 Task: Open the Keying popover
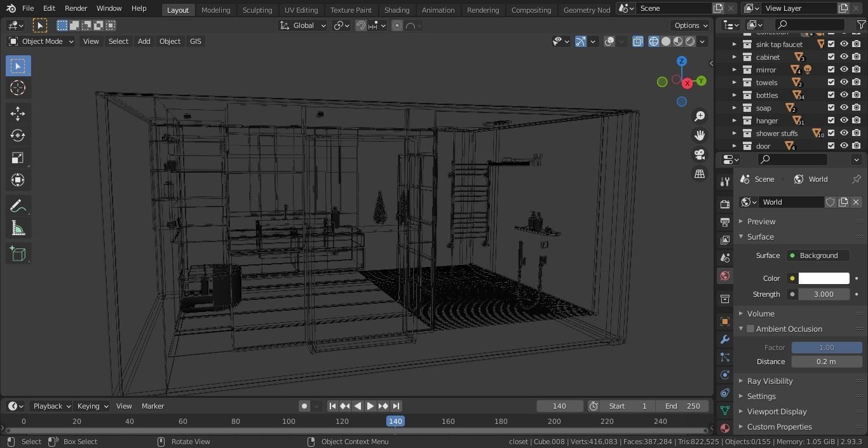click(92, 406)
